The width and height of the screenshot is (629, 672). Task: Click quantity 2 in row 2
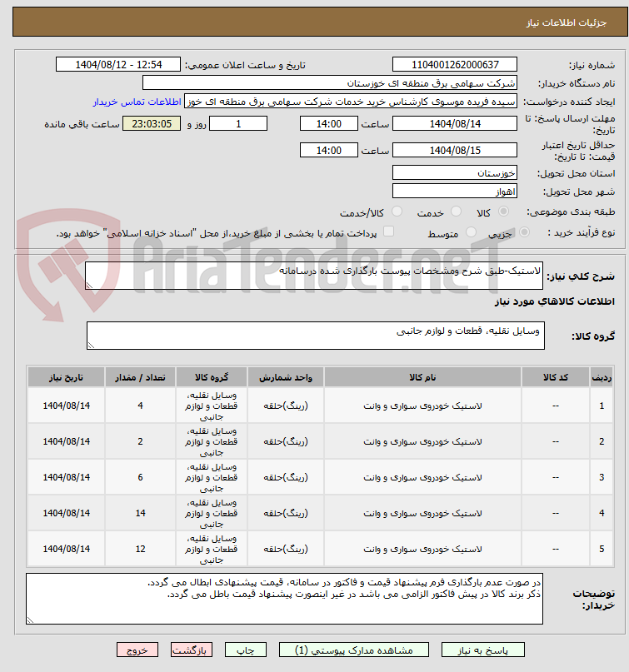[x=140, y=441]
